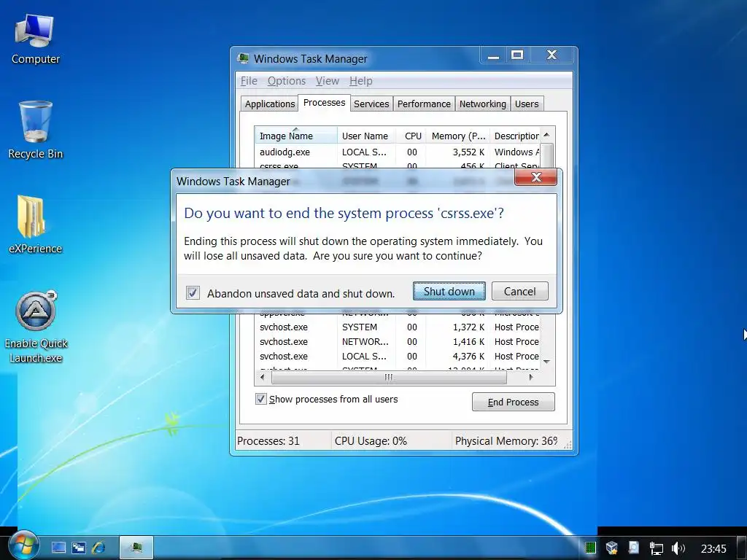Open the volume speaker tray icon
The height and width of the screenshot is (560, 747).
coord(678,548)
